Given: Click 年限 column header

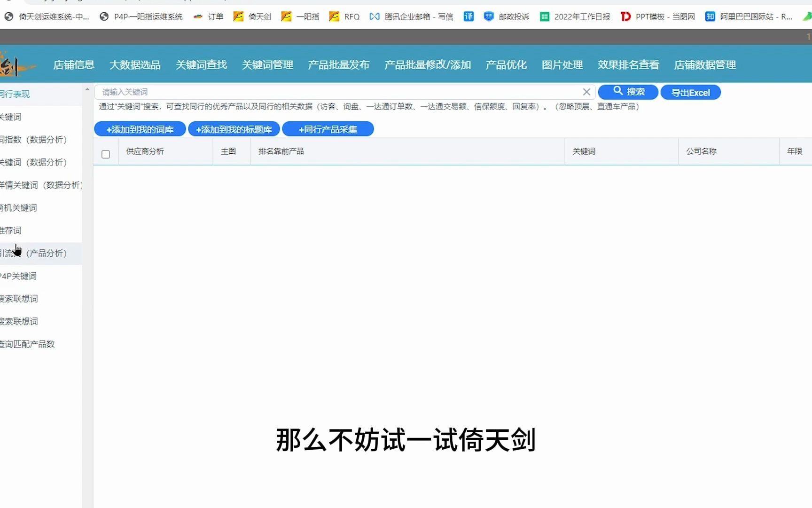Looking at the screenshot, I should tap(795, 151).
